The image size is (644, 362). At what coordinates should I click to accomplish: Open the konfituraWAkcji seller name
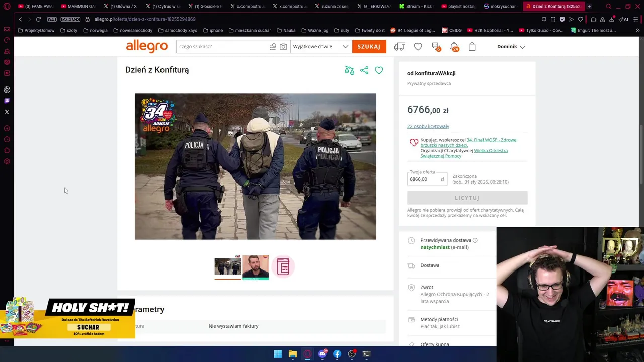435,73
